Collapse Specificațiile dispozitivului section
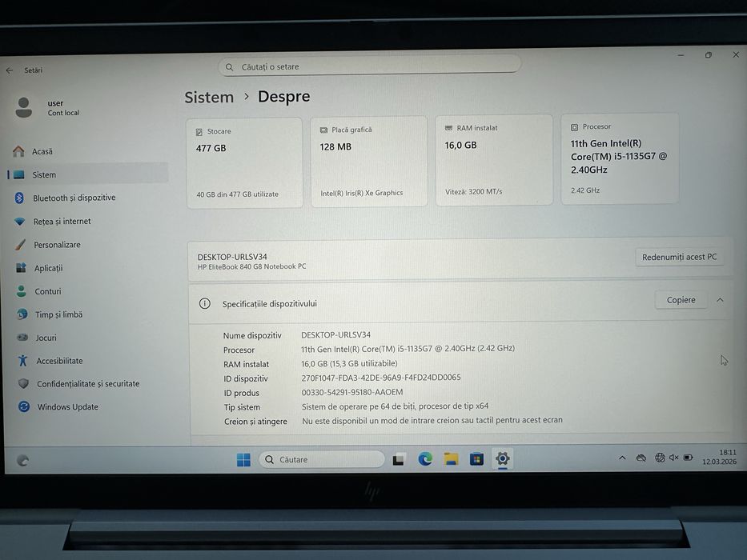Viewport: 747px width, 560px height. (720, 300)
